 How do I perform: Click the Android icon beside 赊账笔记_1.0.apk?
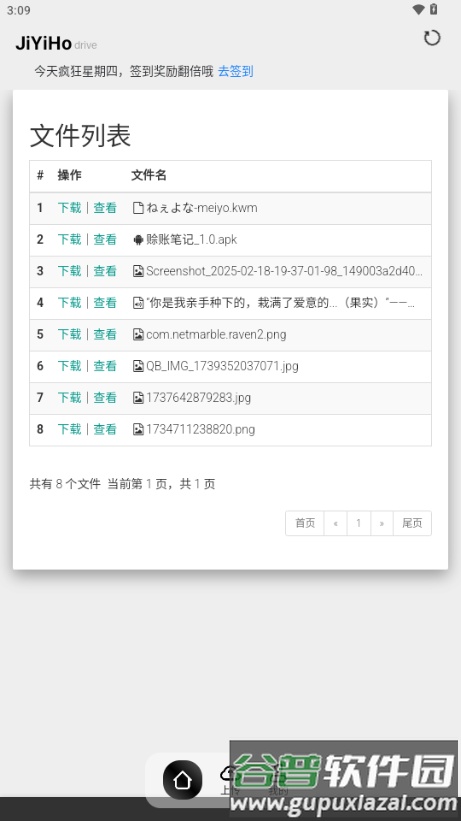pos(138,240)
